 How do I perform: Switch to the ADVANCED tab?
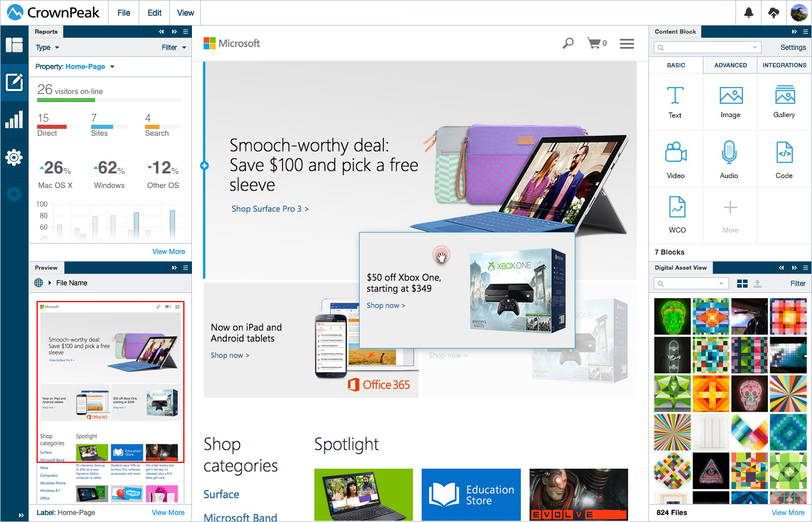click(731, 65)
